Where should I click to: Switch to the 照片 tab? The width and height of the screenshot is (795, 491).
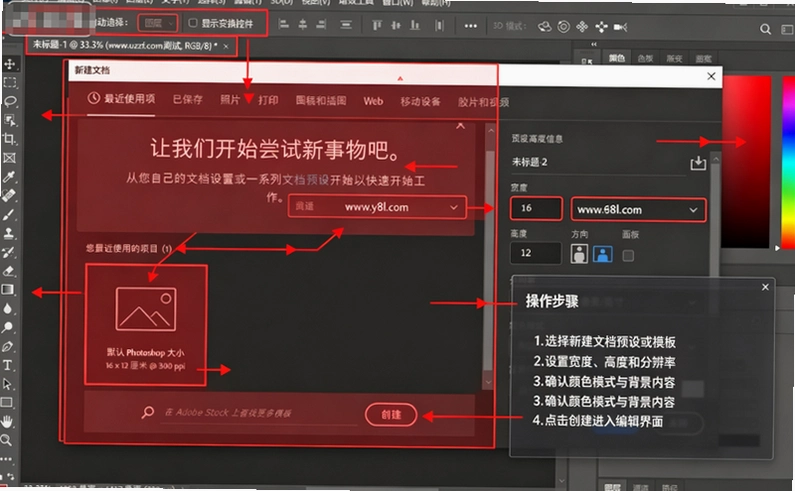[x=230, y=100]
